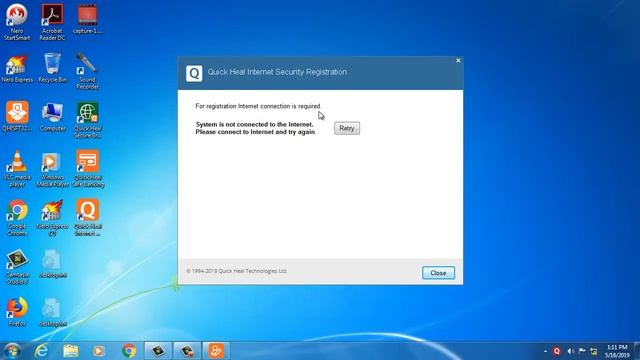Open the Quick Heal Internet Security desktop shortcut

coord(87,217)
